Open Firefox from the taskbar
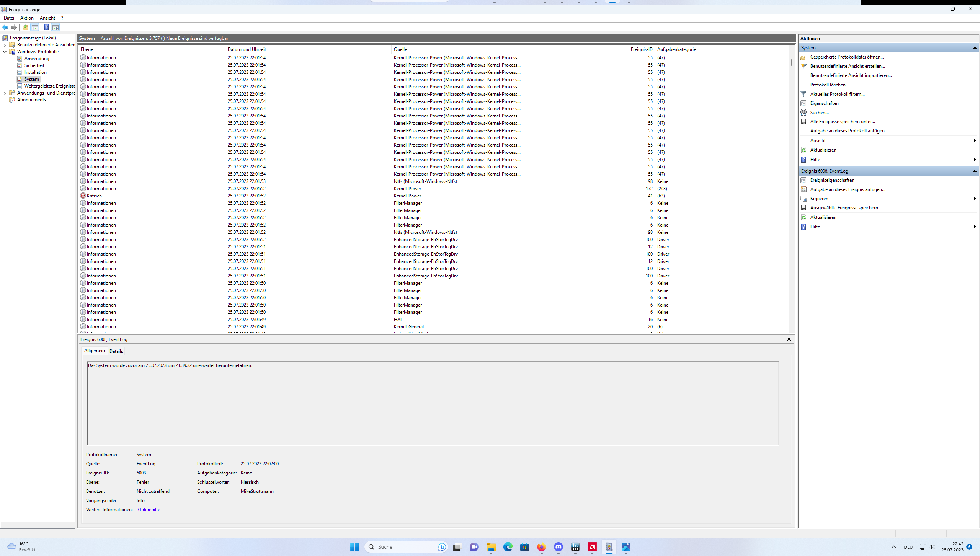This screenshot has height=556, width=980. (x=541, y=547)
